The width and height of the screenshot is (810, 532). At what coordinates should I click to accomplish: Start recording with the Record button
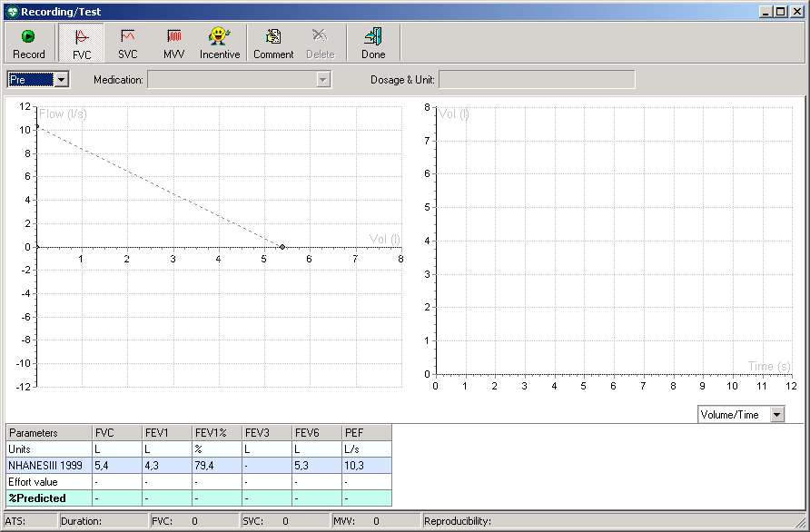28,43
